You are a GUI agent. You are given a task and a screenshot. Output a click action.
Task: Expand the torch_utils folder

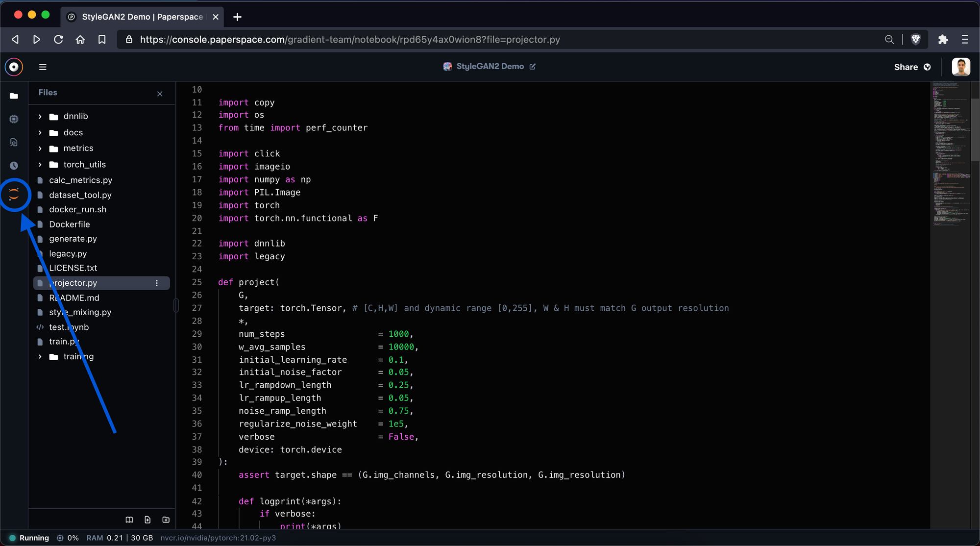[40, 165]
